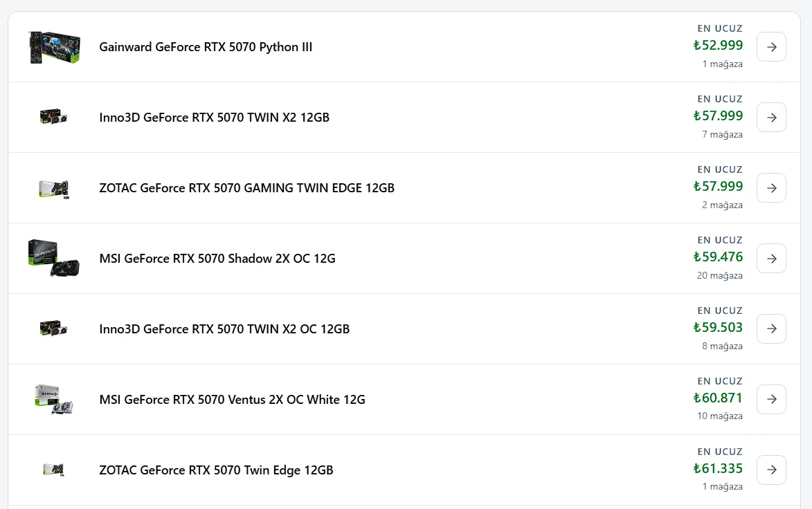812x509 pixels.
Task: Open arrow for MSI Ventus 2X OC White
Action: 771,399
